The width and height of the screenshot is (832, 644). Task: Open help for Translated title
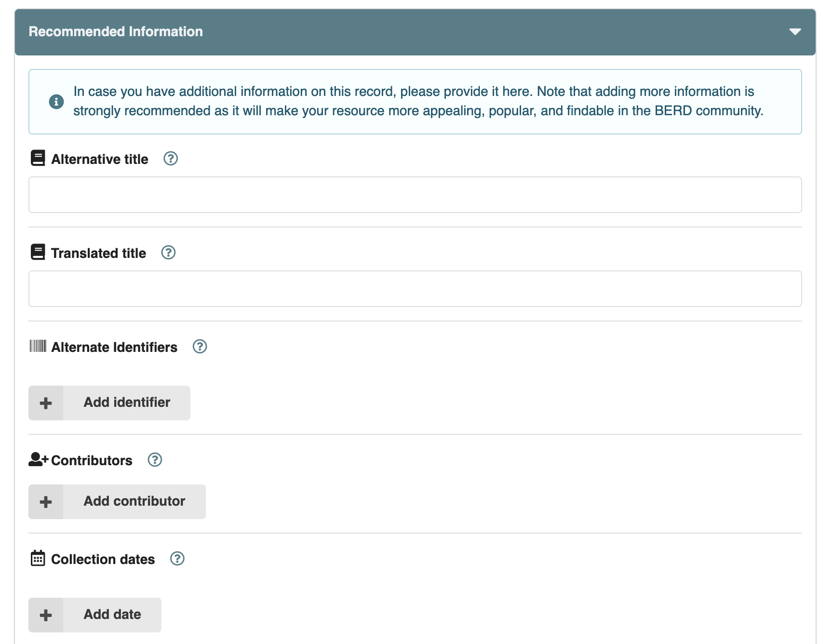[168, 253]
